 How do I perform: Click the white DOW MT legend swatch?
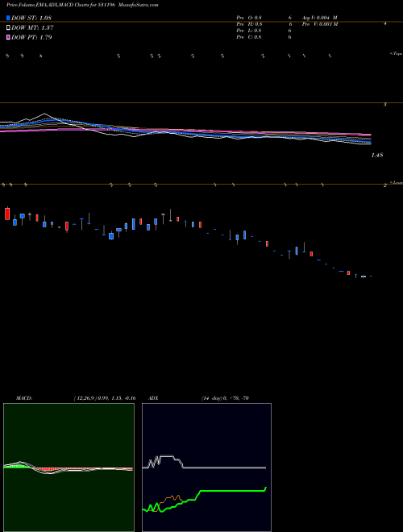point(8,28)
